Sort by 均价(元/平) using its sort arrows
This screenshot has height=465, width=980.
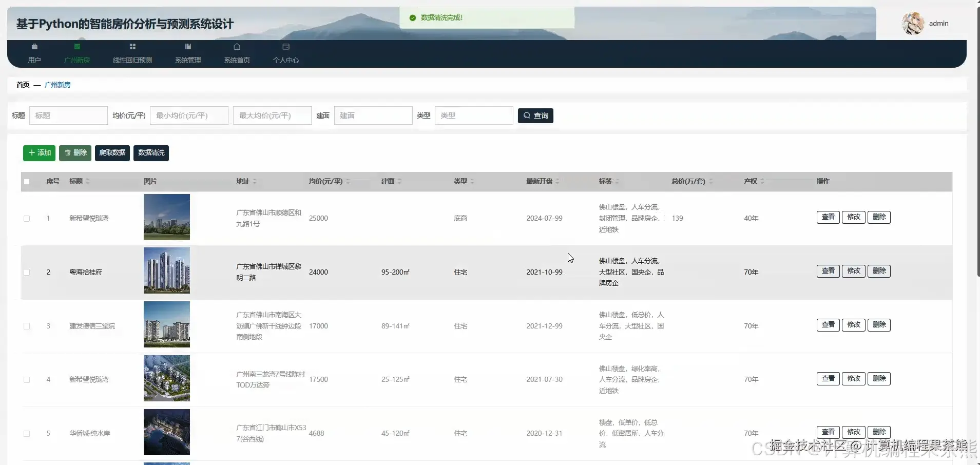click(x=348, y=182)
